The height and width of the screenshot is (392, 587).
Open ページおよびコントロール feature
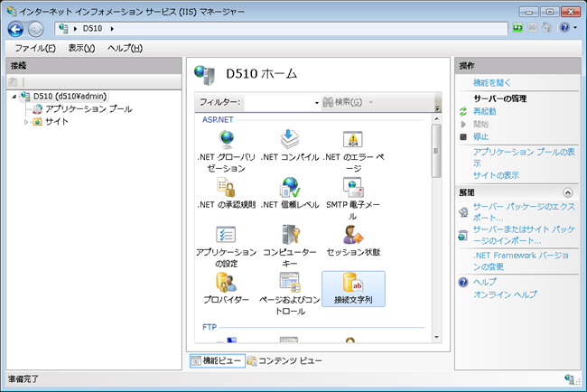(290, 294)
